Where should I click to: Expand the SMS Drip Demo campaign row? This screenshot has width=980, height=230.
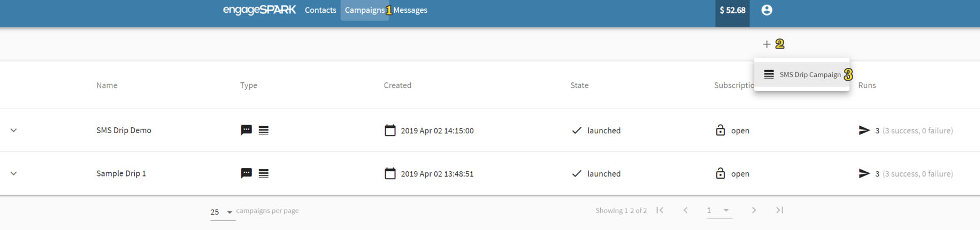[14, 131]
